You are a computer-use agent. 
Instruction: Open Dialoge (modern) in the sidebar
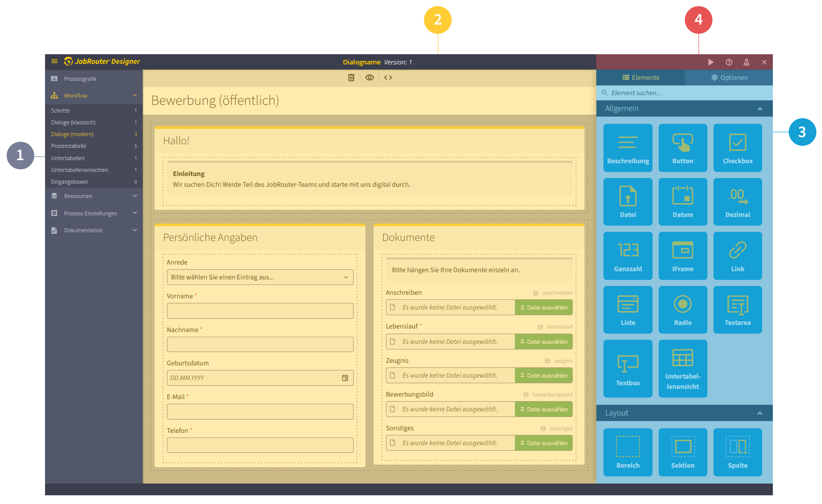pos(72,135)
